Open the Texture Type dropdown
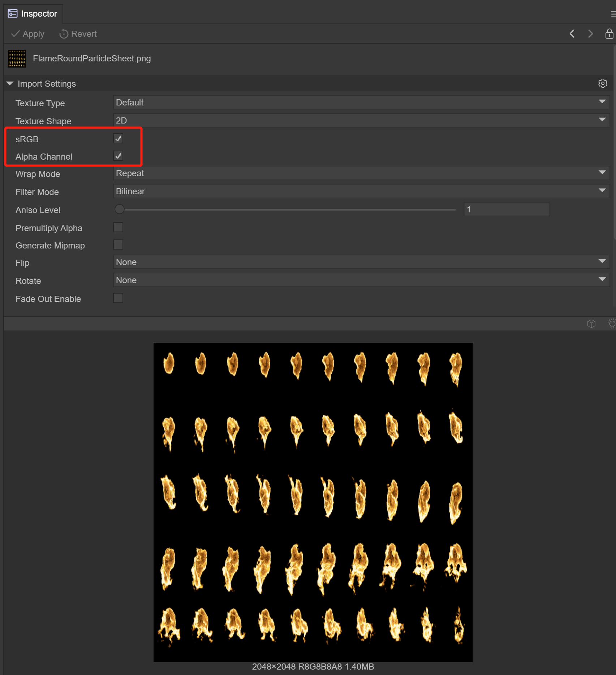Image resolution: width=616 pixels, height=675 pixels. click(x=361, y=103)
